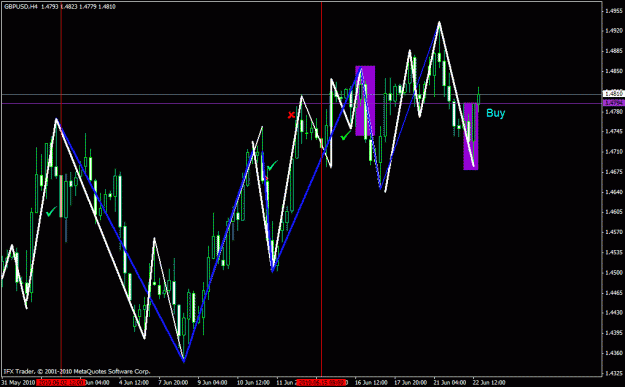
Task: Click the OHLC values 1.4793 1.4823 1.4779 1.4810
Action: 78,7
